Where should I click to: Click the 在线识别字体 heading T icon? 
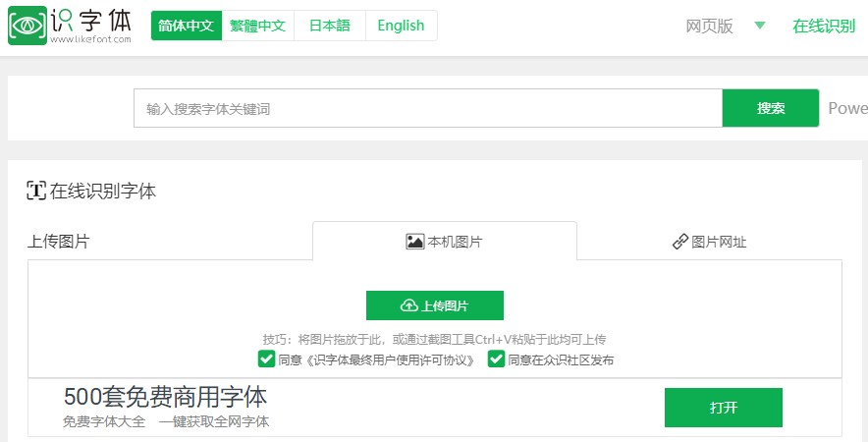point(36,192)
